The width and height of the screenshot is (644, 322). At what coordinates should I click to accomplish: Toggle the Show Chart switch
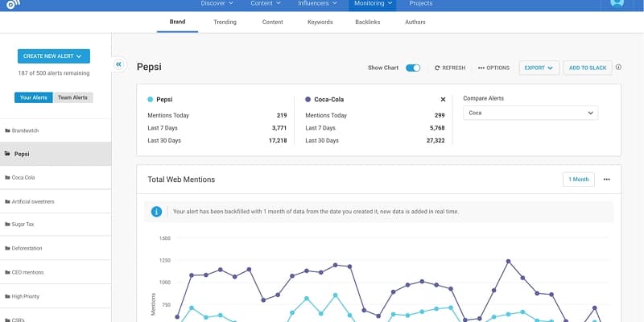point(413,68)
